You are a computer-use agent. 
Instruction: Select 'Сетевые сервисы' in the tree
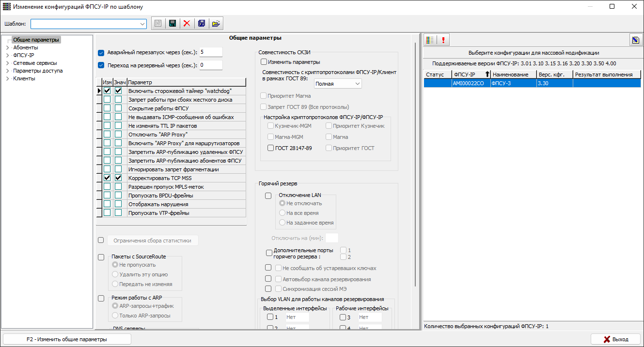pyautogui.click(x=35, y=63)
